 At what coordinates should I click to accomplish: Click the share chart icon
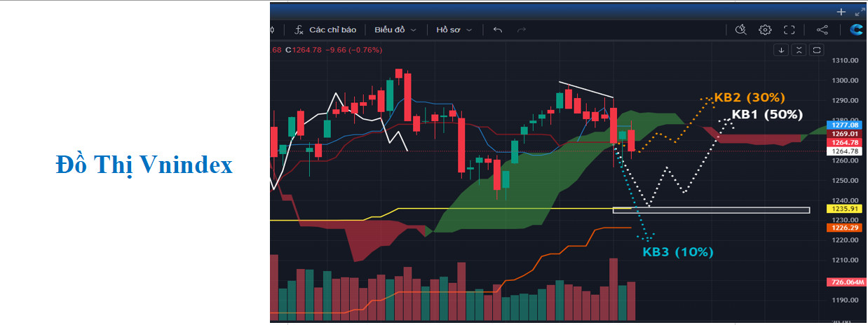coord(822,30)
